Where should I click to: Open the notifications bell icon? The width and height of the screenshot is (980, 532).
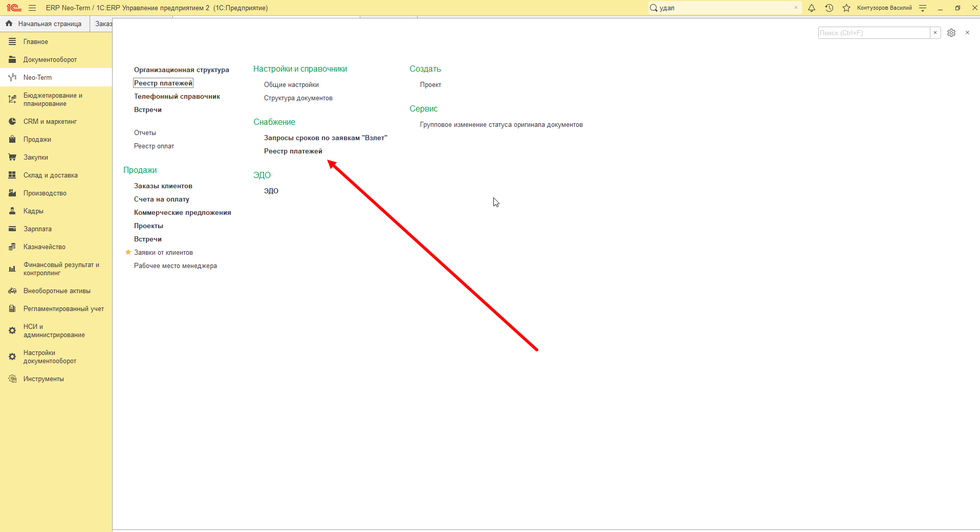point(812,8)
